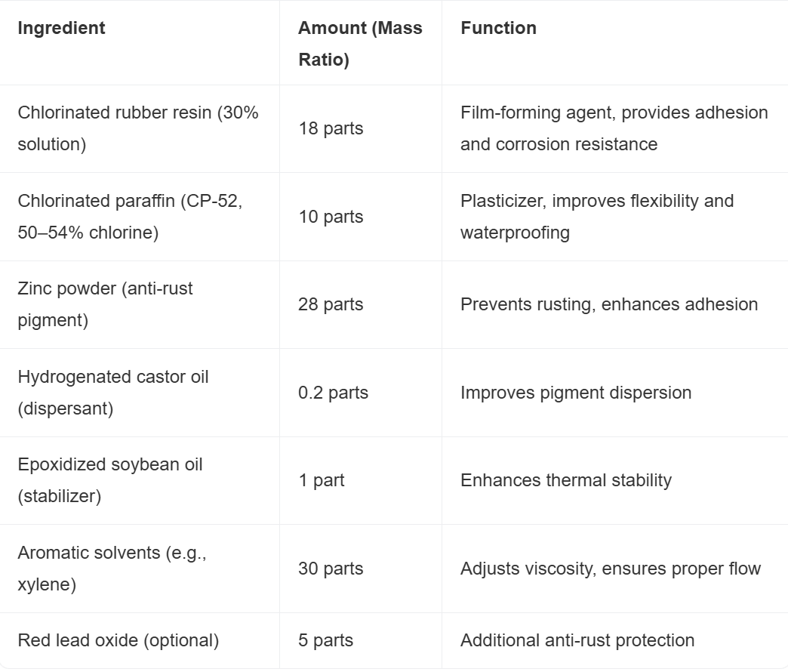Viewport: 788px width, 672px height.
Task: Click the Film-forming agent function text
Action: (614, 128)
